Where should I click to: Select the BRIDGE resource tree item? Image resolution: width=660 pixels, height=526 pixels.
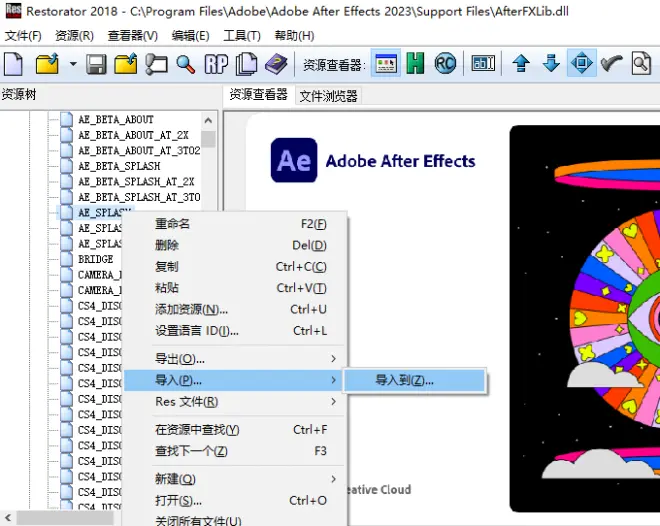pyautogui.click(x=96, y=259)
